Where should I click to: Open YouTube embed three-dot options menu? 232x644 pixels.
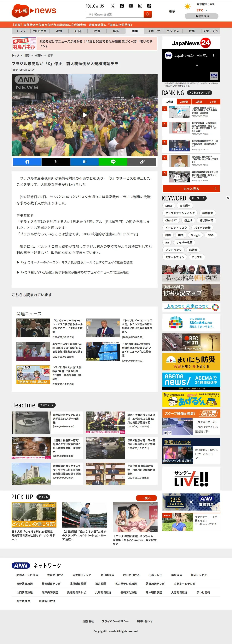213,55
